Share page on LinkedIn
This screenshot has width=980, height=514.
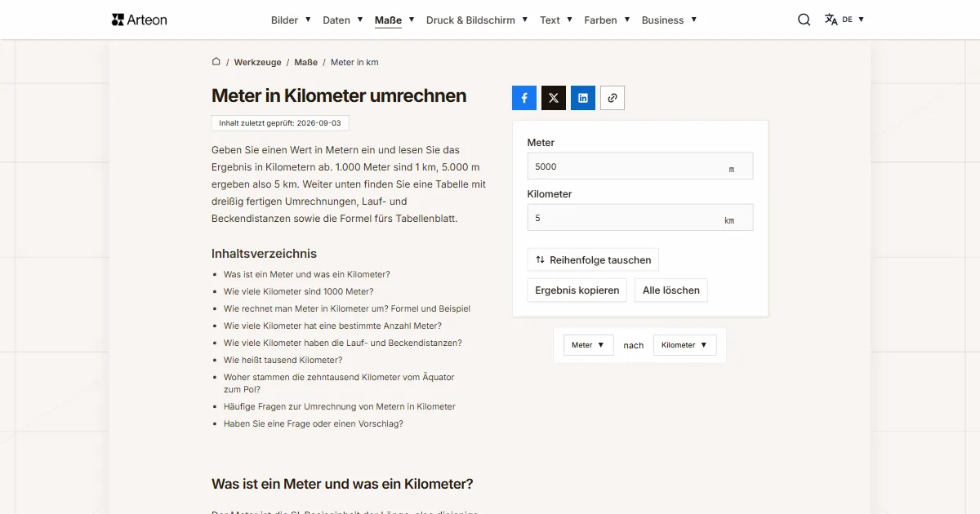coord(583,98)
